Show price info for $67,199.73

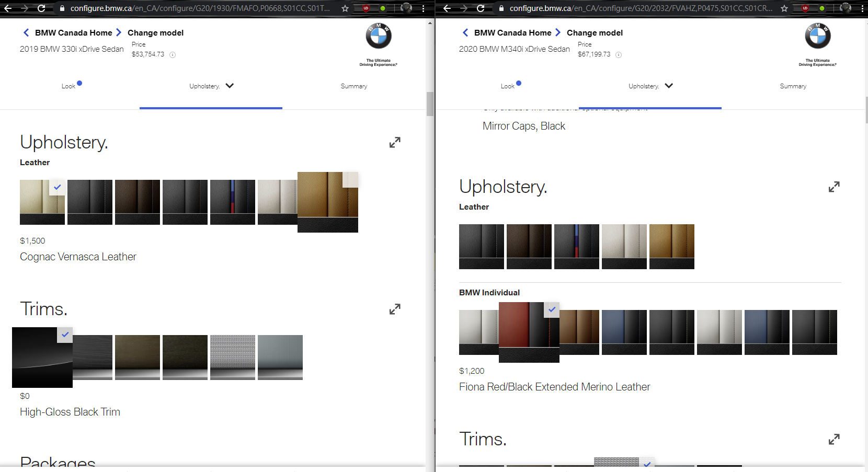click(x=619, y=55)
